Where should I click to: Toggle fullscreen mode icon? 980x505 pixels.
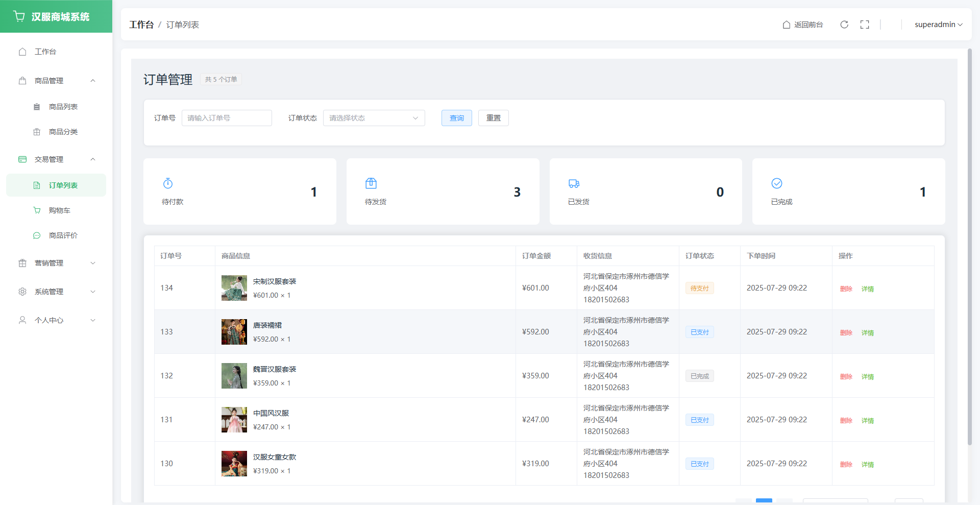tap(865, 25)
